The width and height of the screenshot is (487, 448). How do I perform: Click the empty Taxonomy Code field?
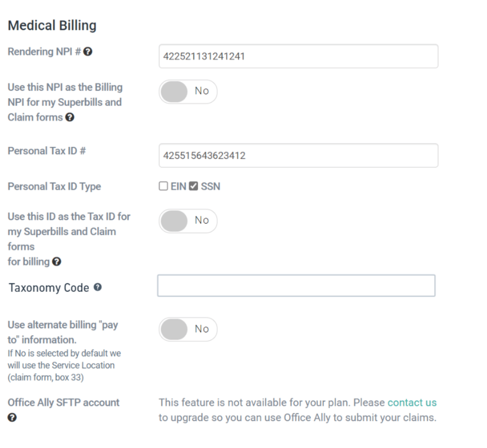tap(296, 286)
